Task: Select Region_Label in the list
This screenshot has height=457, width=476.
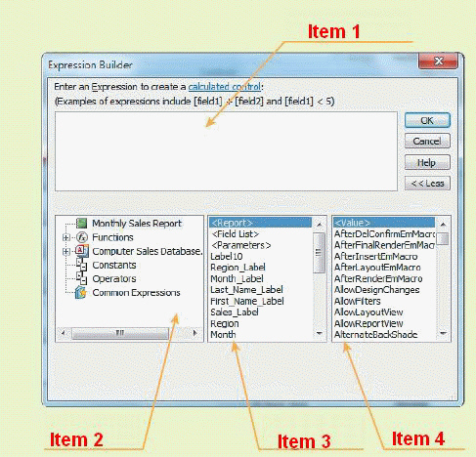Action: (x=260, y=268)
